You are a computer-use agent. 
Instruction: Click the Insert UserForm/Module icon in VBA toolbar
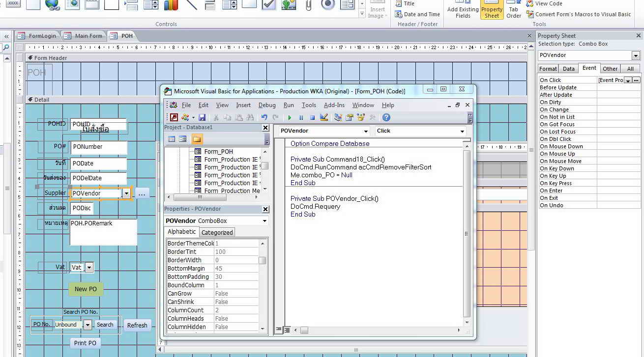[x=185, y=117]
